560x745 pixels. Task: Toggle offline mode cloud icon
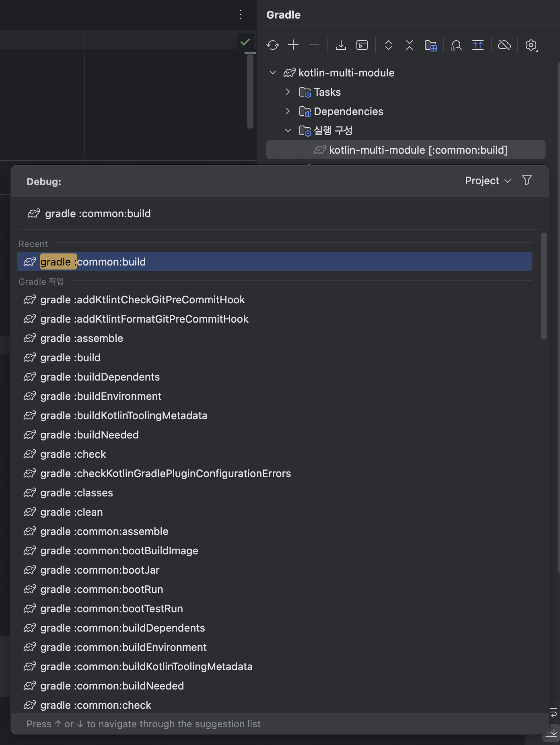(504, 45)
